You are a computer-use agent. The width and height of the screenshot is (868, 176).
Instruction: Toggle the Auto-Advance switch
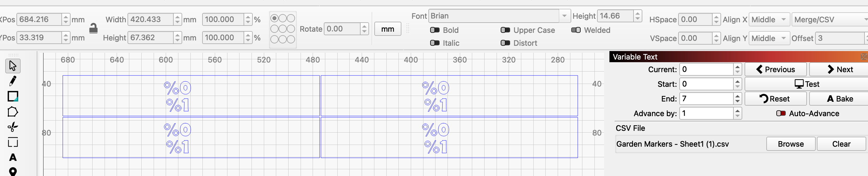click(x=781, y=114)
